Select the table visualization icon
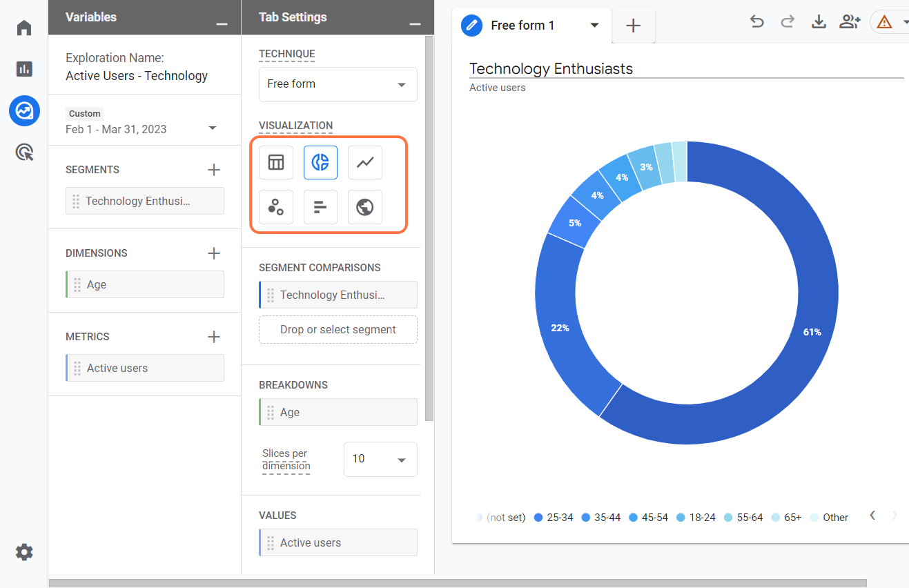The height and width of the screenshot is (588, 909). (276, 163)
